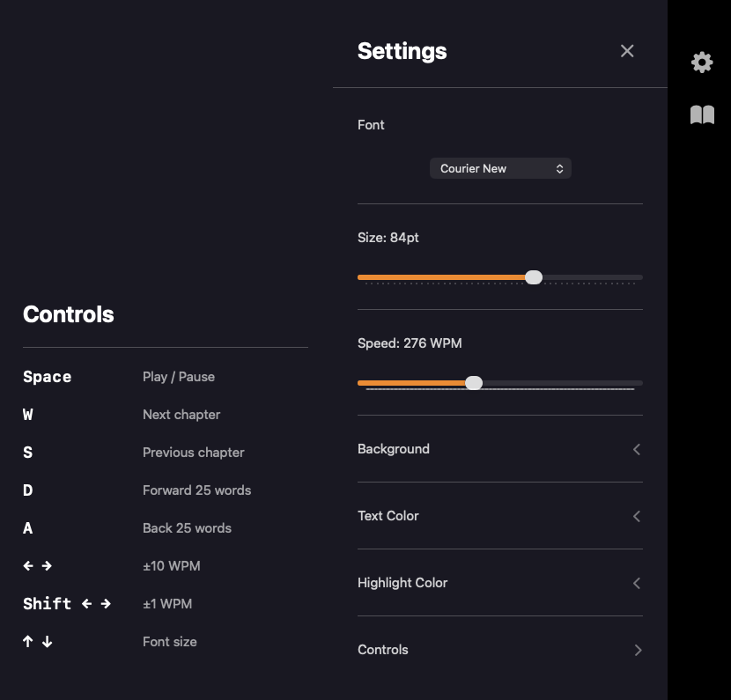731x700 pixels.
Task: Click the right end of Size slider track
Action: (639, 277)
